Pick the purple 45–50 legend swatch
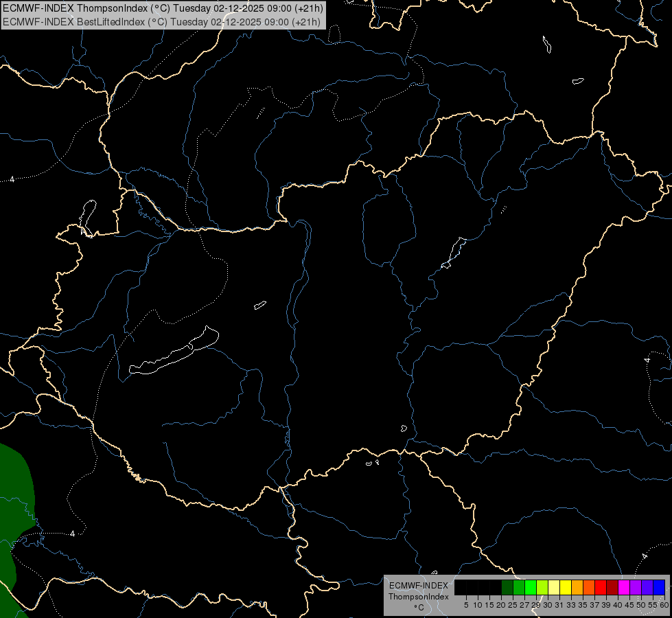 coord(636,587)
